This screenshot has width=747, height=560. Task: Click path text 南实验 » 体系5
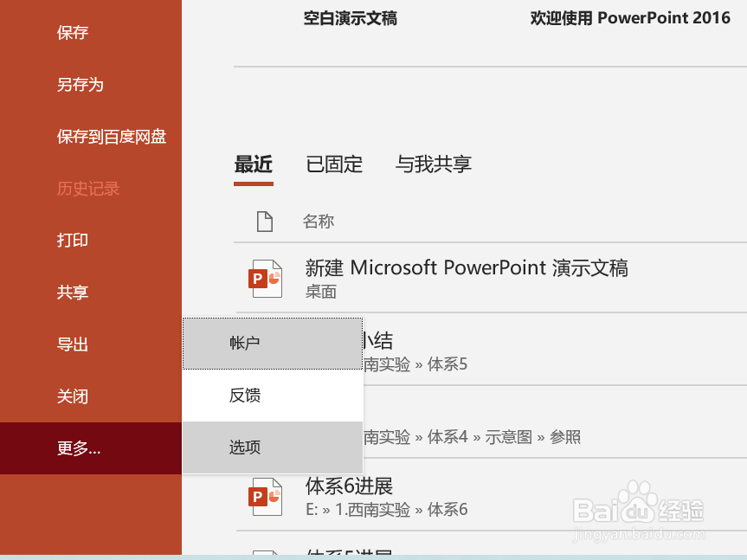415,364
